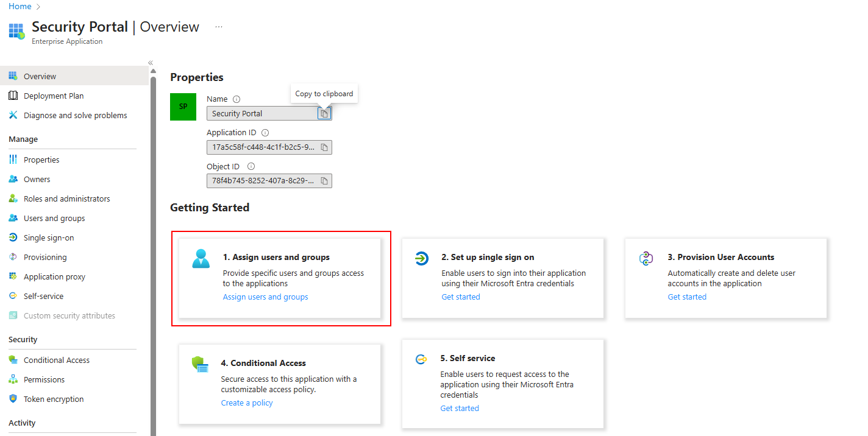
Task: Click the '1. Assign users and groups' heading
Action: (276, 257)
